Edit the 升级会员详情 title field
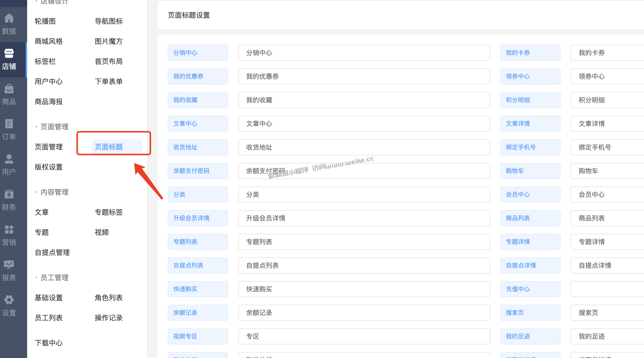 coord(364,218)
